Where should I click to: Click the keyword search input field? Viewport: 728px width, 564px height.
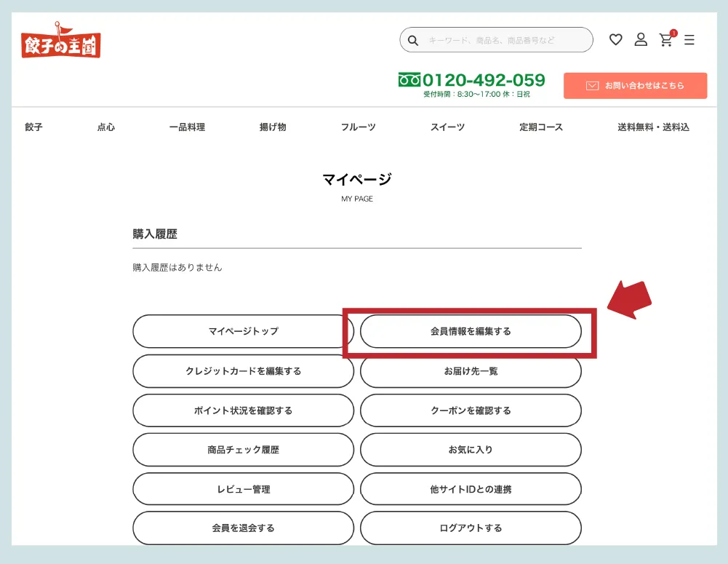click(x=496, y=40)
